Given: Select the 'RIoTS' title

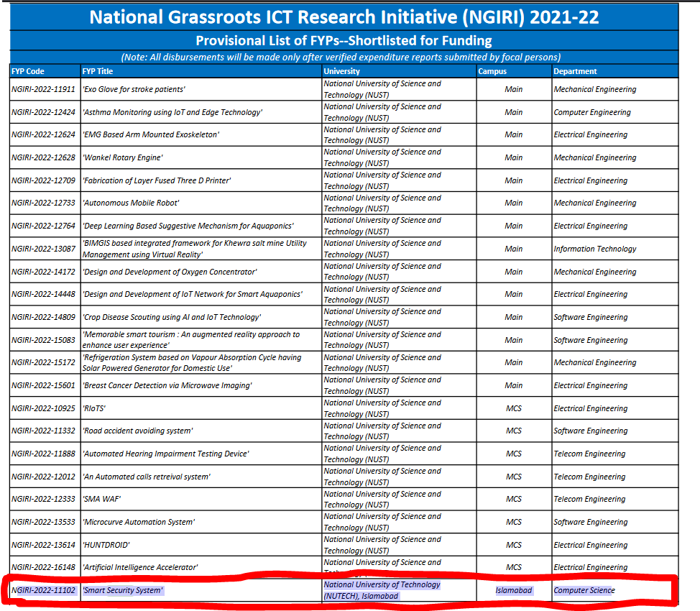Looking at the screenshot, I should (x=94, y=409).
